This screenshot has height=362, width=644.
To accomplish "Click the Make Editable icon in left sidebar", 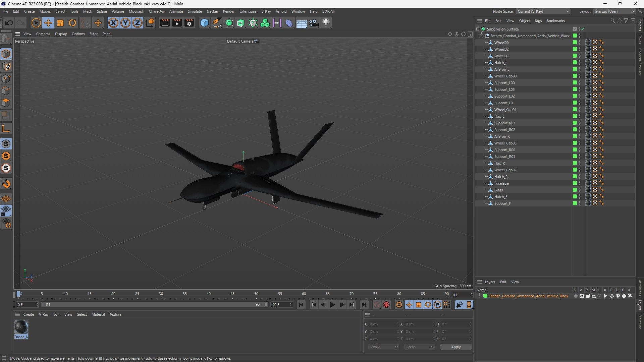I will [x=6, y=39].
